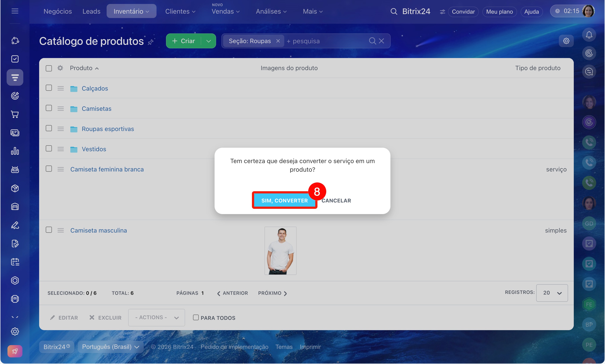Open the Actions dropdown
The width and height of the screenshot is (605, 364).
157,317
